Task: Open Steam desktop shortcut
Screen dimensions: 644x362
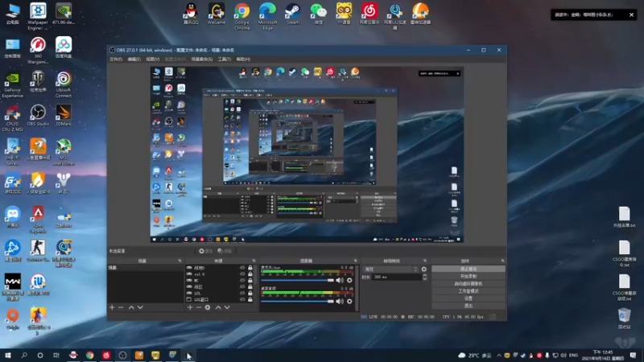Action: tap(293, 14)
